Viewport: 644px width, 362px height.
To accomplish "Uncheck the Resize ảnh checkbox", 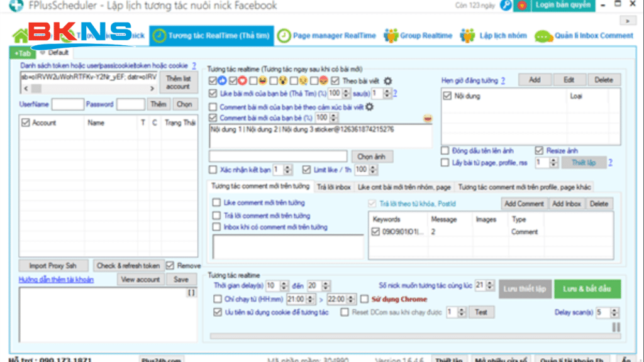I will (x=539, y=151).
